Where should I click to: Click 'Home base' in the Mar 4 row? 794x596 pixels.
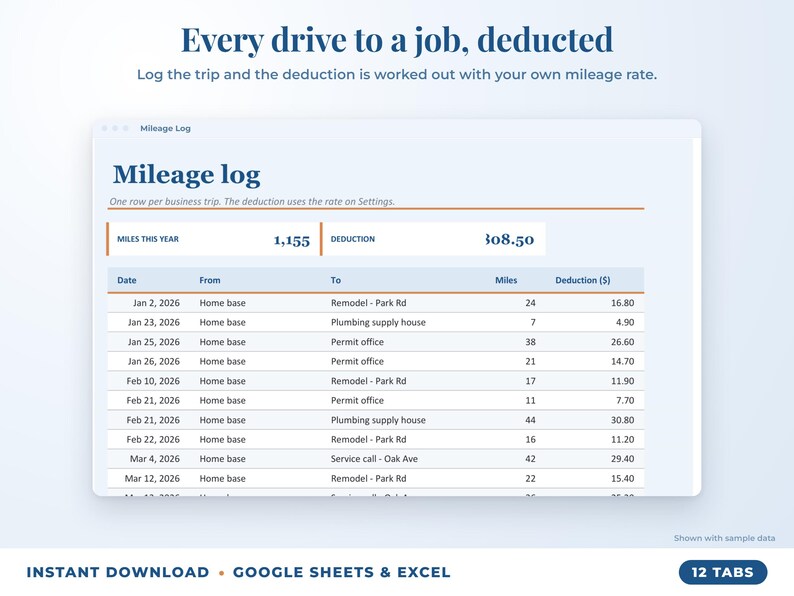(x=222, y=459)
